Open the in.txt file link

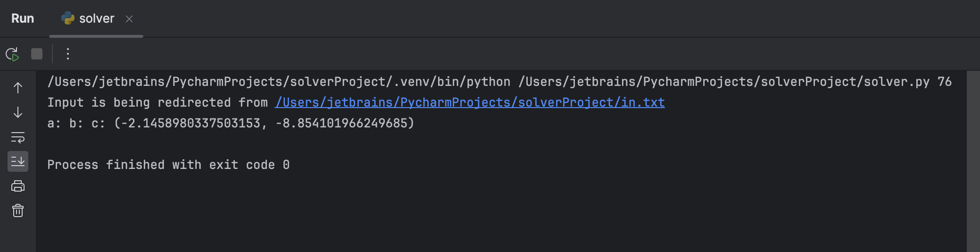pyautogui.click(x=470, y=102)
